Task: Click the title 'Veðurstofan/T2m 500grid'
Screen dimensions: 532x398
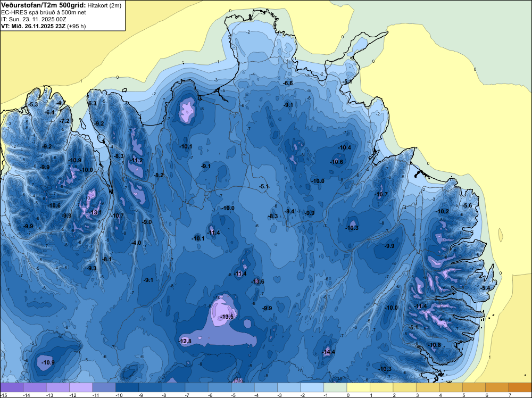Action: click(43, 5)
